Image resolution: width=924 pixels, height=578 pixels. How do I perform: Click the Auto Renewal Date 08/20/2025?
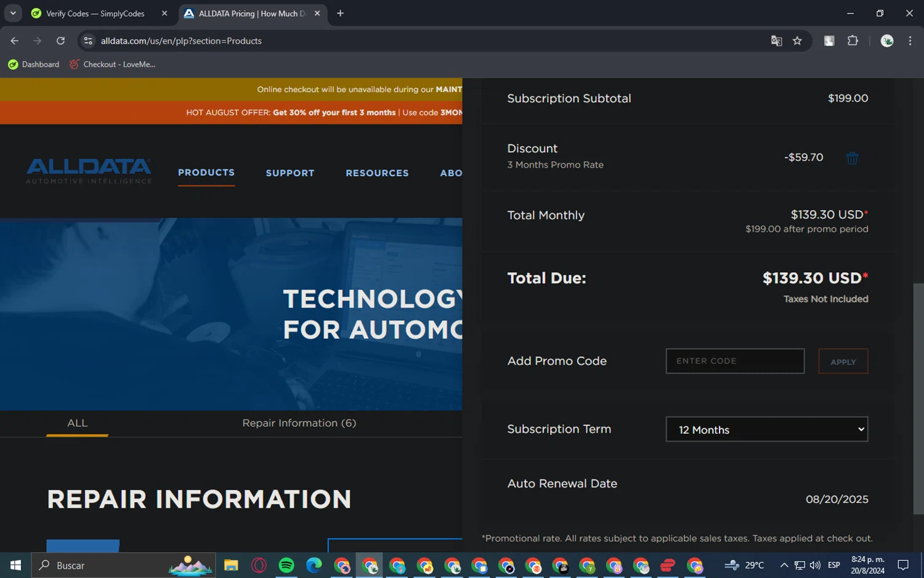pos(837,499)
